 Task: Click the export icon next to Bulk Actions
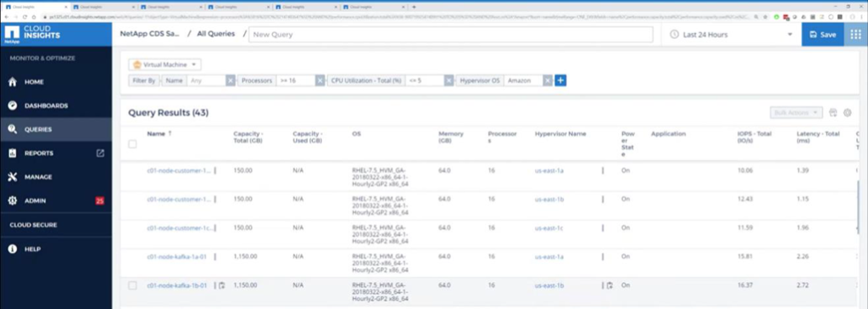833,113
